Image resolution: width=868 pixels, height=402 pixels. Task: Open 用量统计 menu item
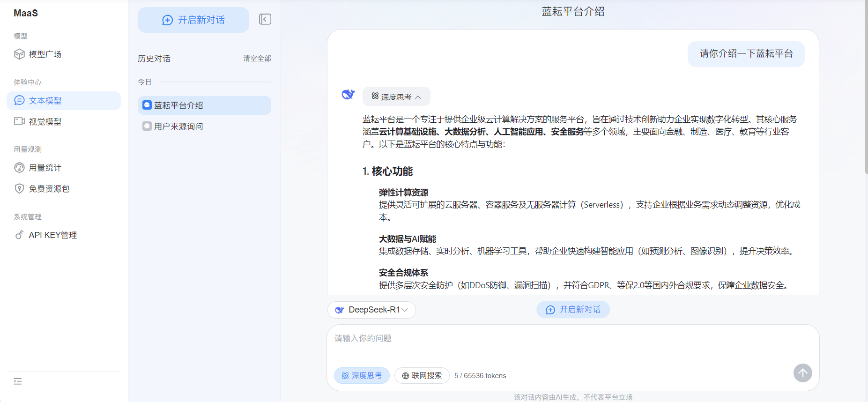pos(64,168)
